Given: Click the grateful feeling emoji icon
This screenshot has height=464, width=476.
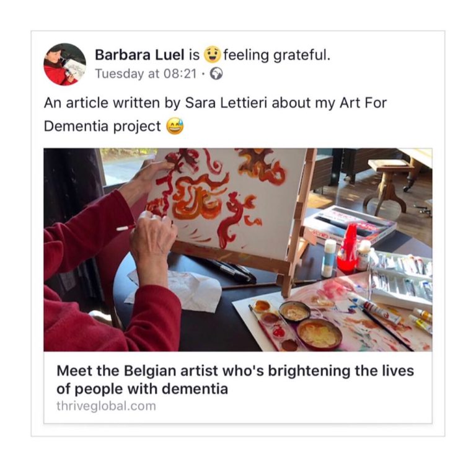Looking at the screenshot, I should tap(212, 55).
